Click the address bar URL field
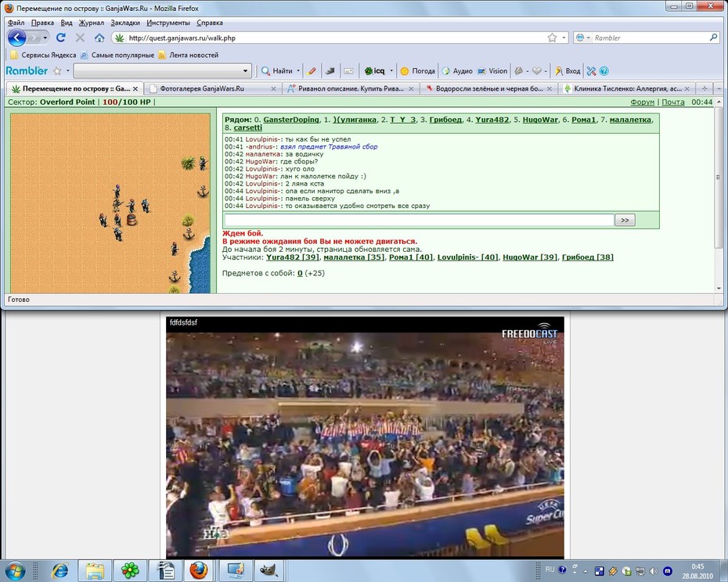Viewport: 728px width, 582px height. point(334,38)
